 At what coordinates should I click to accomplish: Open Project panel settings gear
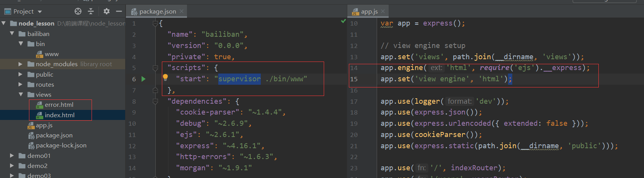[x=107, y=11]
